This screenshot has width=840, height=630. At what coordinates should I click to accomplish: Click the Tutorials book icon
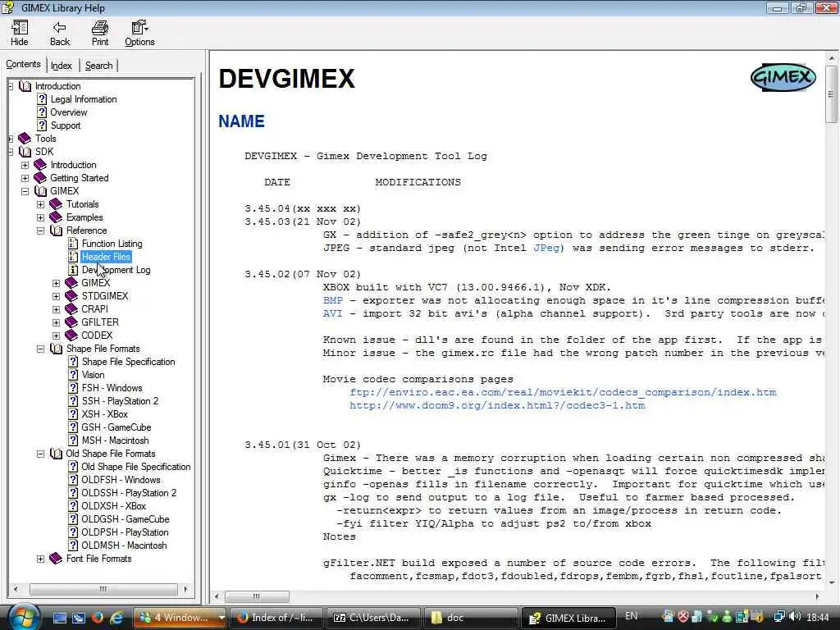tap(56, 204)
